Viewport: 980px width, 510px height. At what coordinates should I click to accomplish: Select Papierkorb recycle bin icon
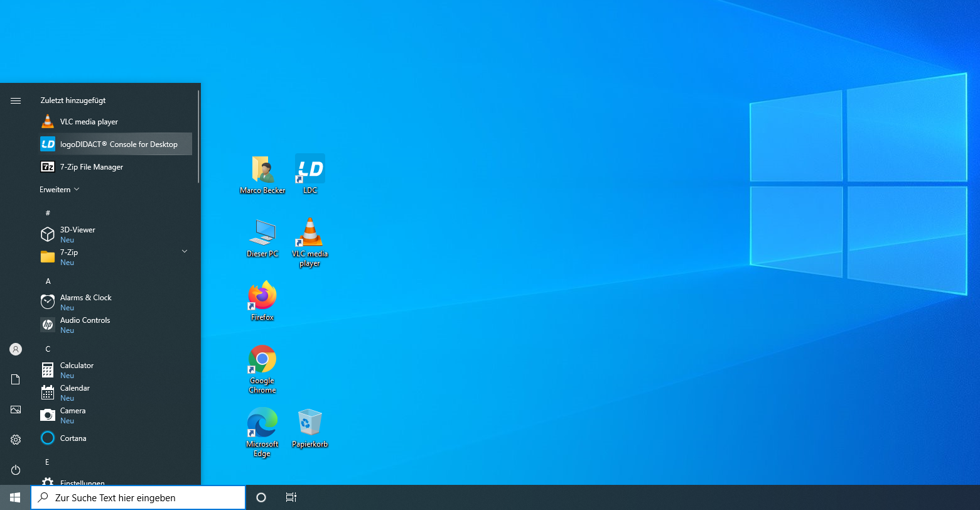pyautogui.click(x=310, y=428)
